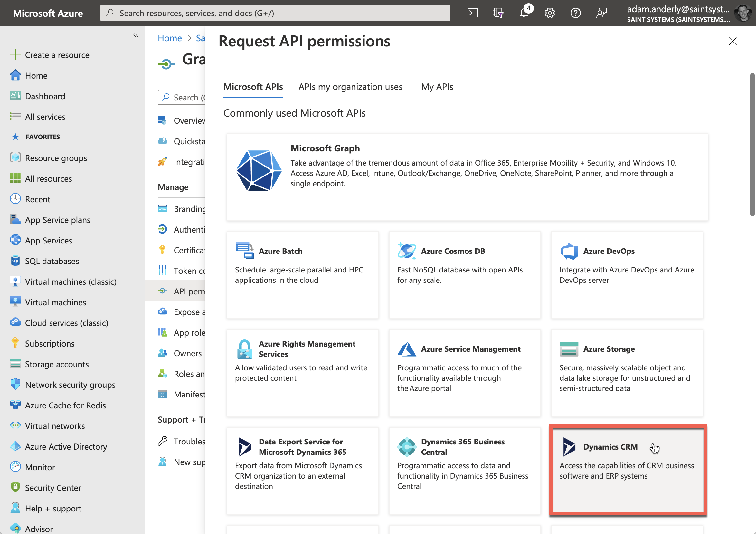This screenshot has width=756, height=534.
Task: Click the All resources grid icon
Action: [x=15, y=178]
